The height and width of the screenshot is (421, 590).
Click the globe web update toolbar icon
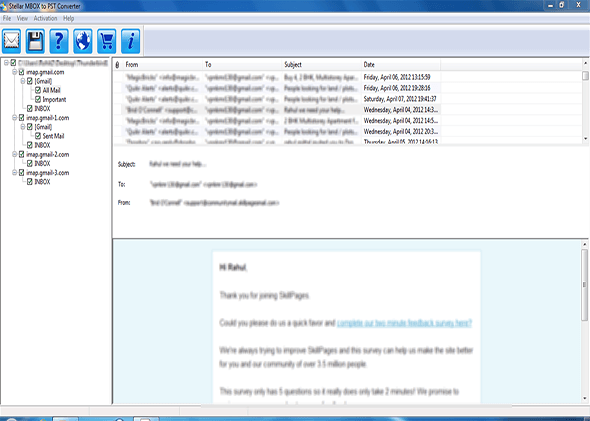(x=83, y=41)
